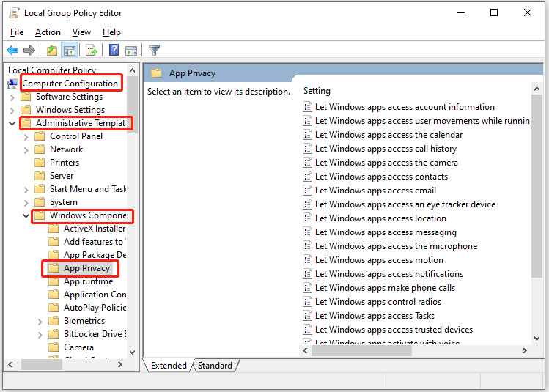Click the Local Group Policy Editor title icon
Viewport: 549px width, 392px height.
point(15,13)
